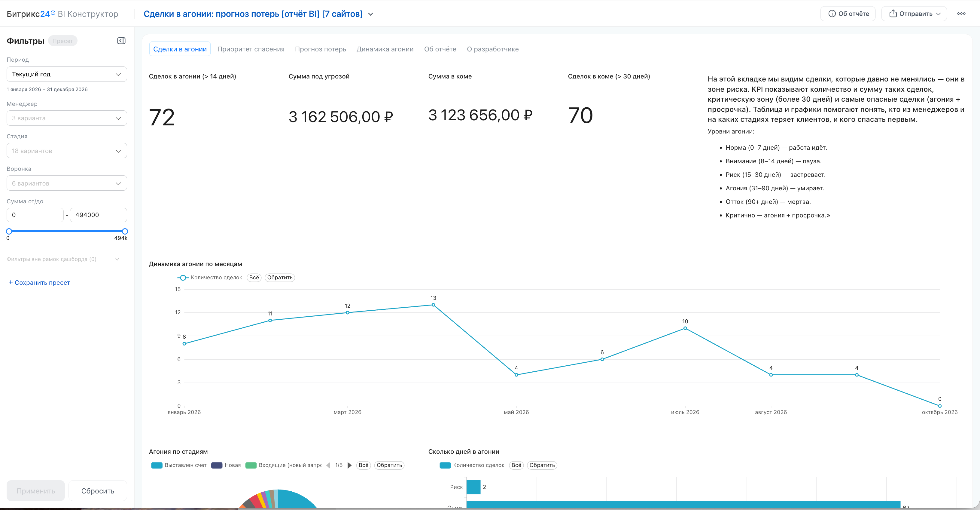Expand Фильтры вне рамок дашборда section

(x=63, y=259)
